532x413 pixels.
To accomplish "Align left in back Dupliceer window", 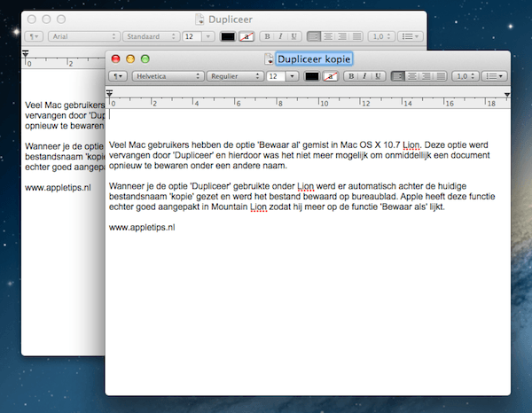I will 314,36.
